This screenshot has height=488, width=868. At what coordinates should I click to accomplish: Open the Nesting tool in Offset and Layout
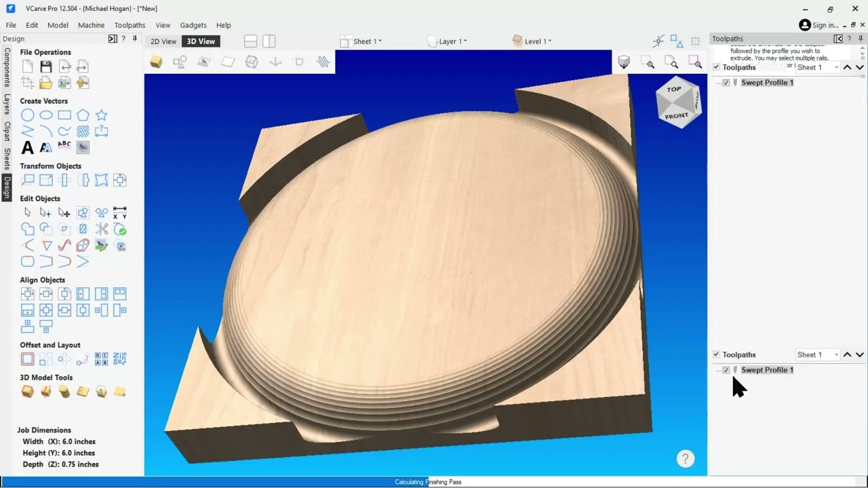coord(119,359)
